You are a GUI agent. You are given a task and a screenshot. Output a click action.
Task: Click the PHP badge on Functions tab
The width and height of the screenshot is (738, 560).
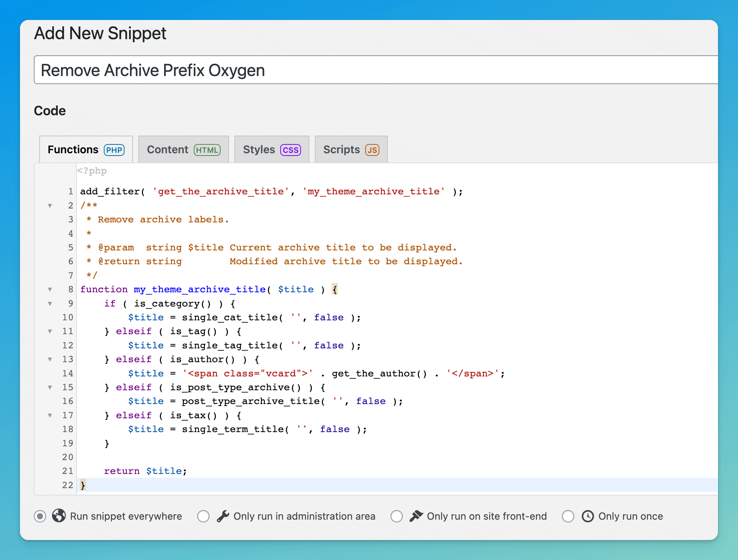click(x=114, y=150)
